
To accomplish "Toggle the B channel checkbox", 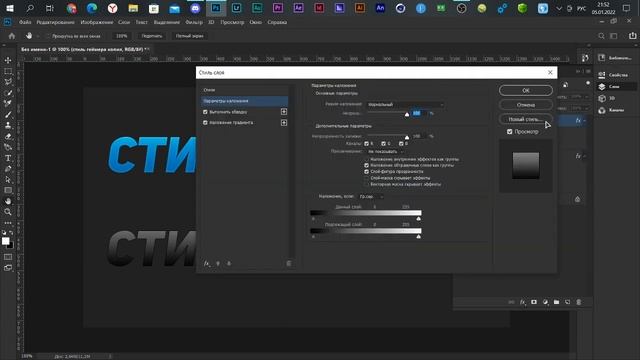I will (x=401, y=144).
